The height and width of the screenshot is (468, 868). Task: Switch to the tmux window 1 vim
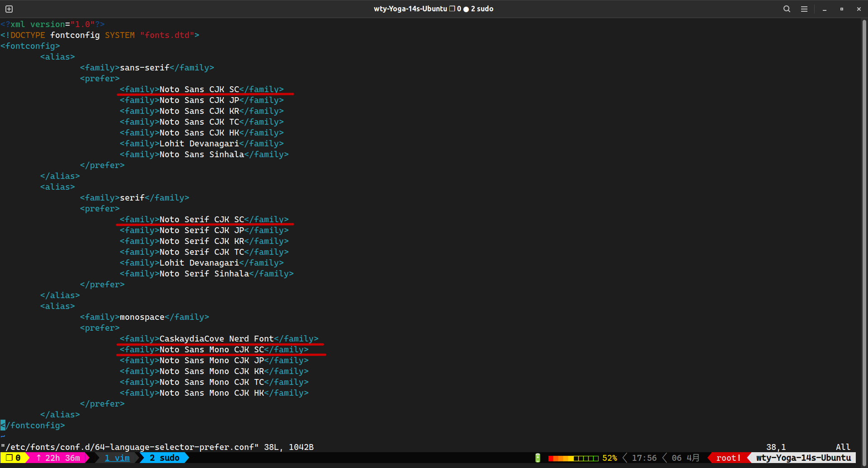coord(117,458)
